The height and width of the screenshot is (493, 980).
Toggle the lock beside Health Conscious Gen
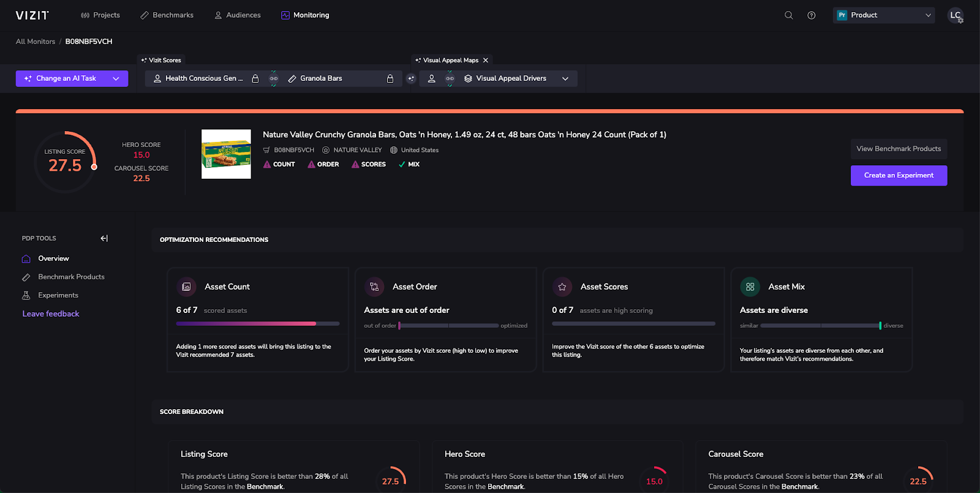click(x=255, y=78)
